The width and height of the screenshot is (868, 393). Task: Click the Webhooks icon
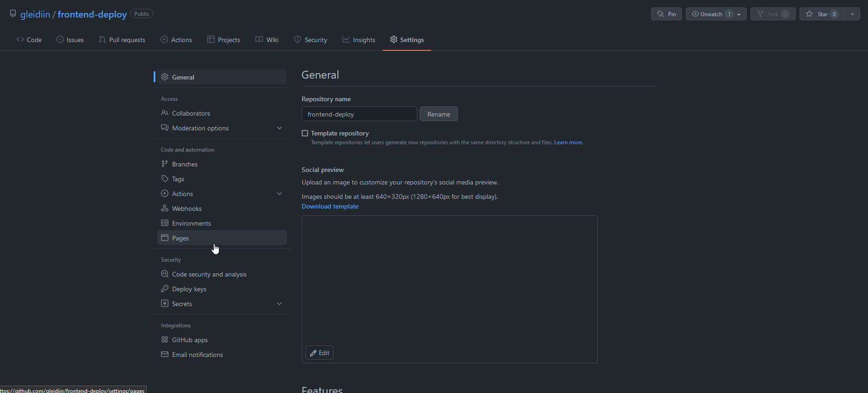click(x=165, y=208)
